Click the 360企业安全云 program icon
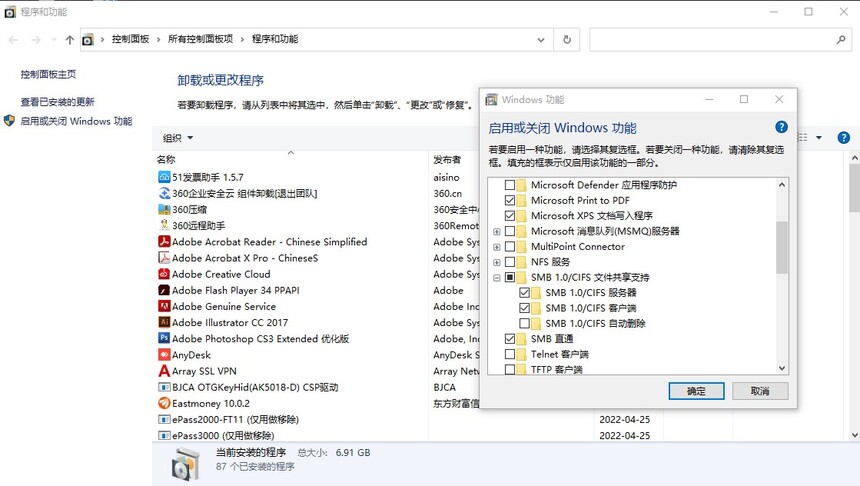Viewport: 860px width, 486px height. 164,193
